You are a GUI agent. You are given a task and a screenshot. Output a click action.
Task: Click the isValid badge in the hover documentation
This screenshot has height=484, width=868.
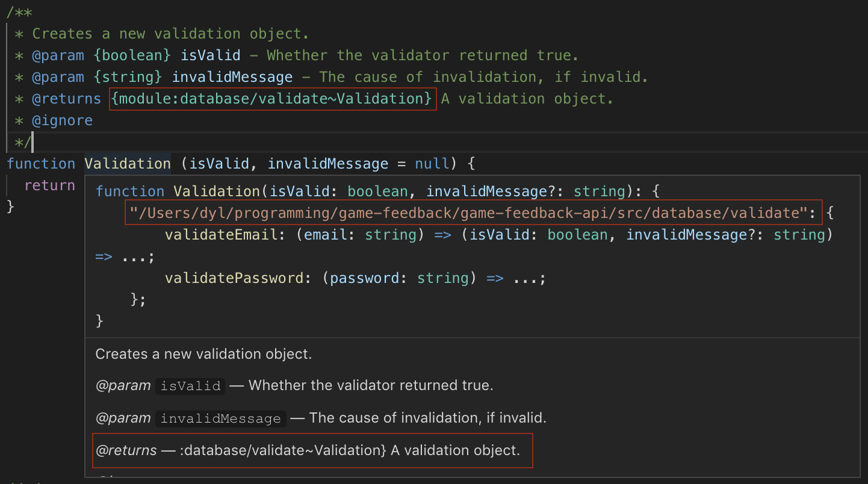tap(190, 386)
